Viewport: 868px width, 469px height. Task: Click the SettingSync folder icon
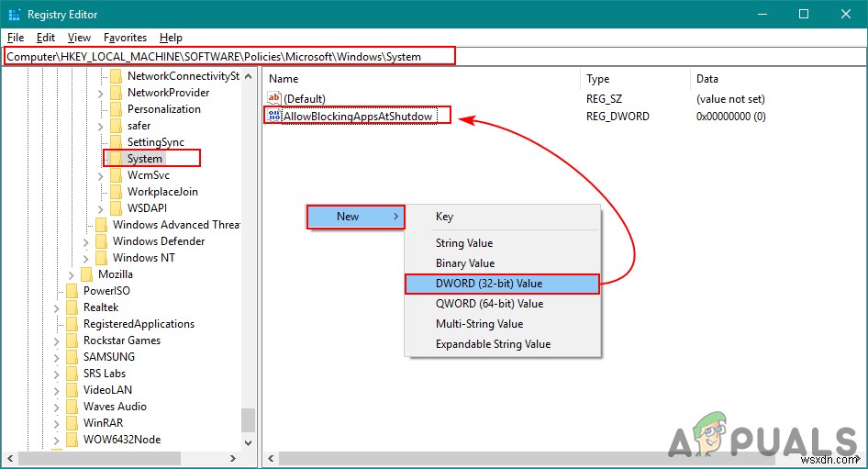click(x=117, y=142)
